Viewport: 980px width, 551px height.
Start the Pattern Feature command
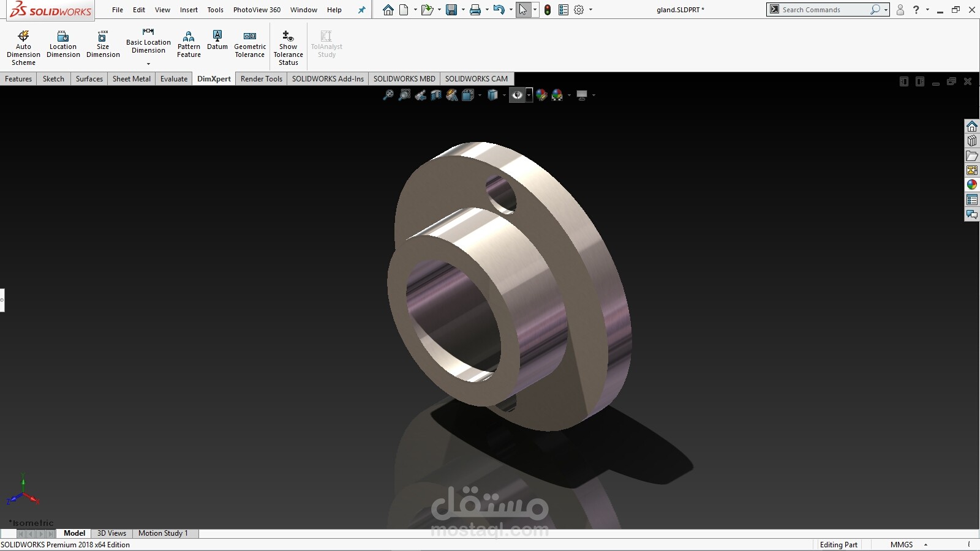pos(189,44)
